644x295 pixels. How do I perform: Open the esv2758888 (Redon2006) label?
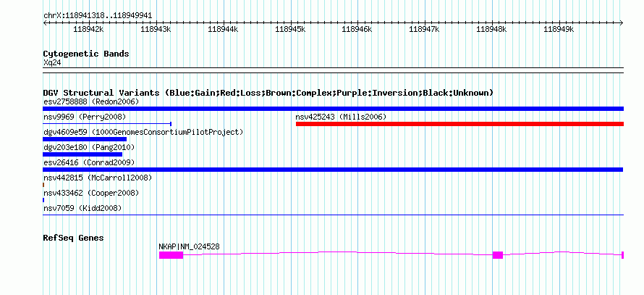coord(91,101)
